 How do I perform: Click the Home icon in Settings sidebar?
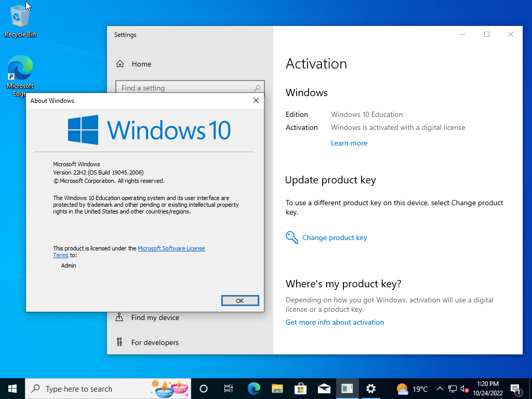pyautogui.click(x=119, y=63)
